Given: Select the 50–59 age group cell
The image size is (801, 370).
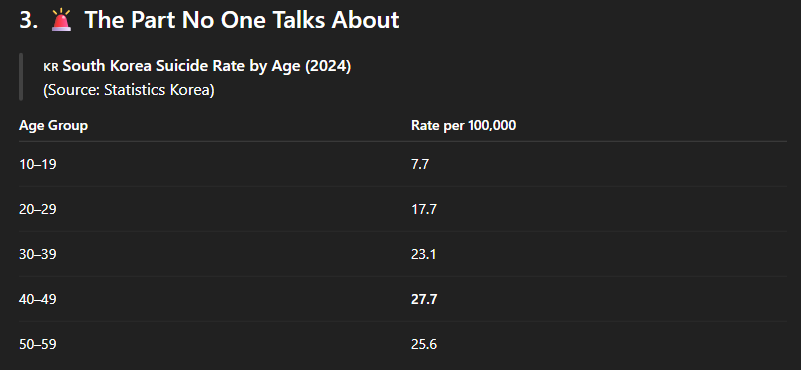Looking at the screenshot, I should point(38,345).
